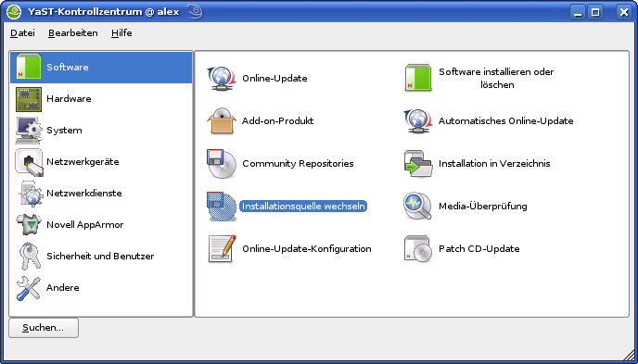Viewport: 638px width, 364px height.
Task: Open the Novell AppArmor category
Action: pos(101,225)
